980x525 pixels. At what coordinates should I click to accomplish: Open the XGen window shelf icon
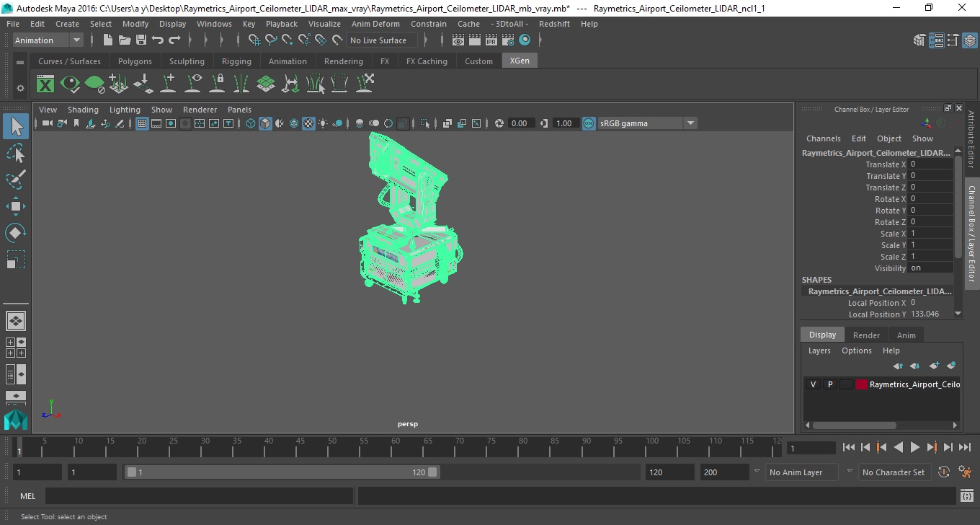click(x=45, y=84)
